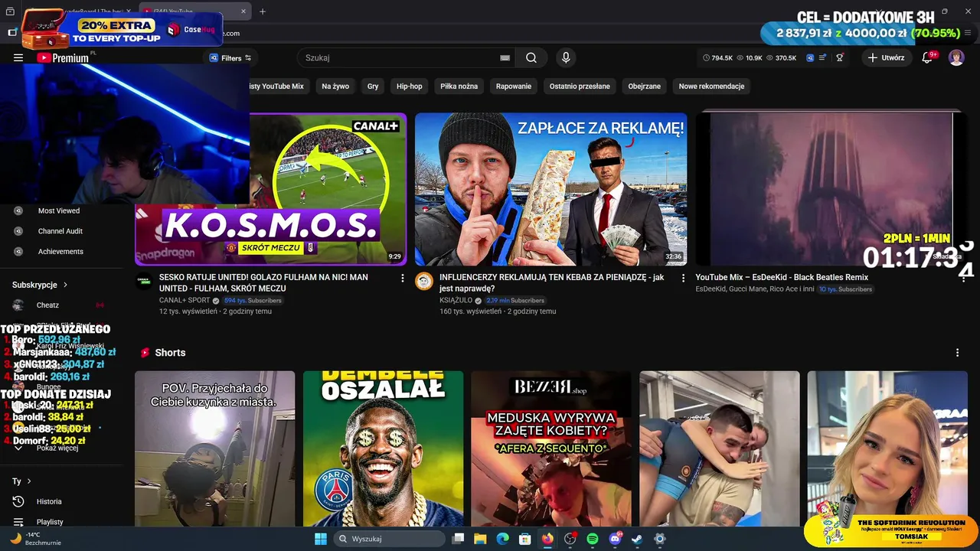Open the notifications bell with 9+ badge
Viewport: 980px width, 551px height.
coord(927,57)
